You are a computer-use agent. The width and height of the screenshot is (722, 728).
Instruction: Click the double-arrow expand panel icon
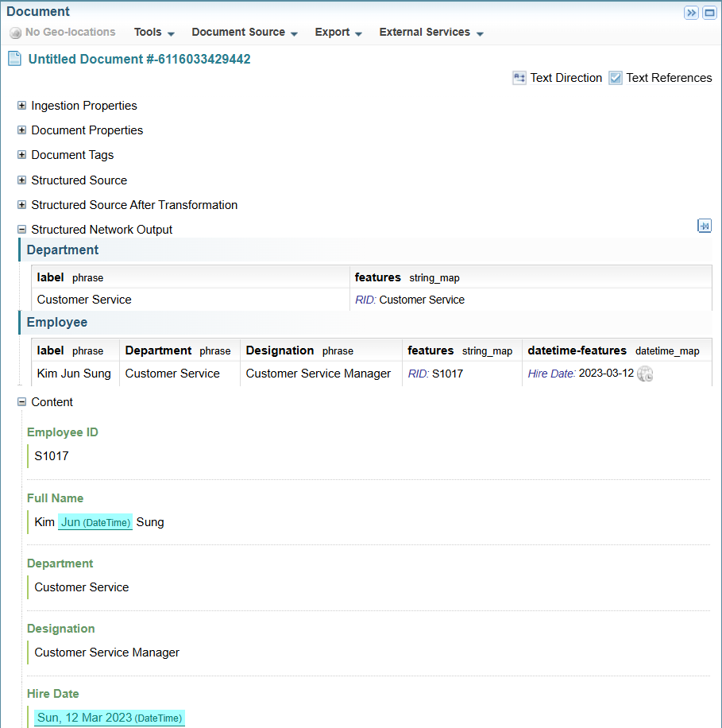tap(691, 13)
